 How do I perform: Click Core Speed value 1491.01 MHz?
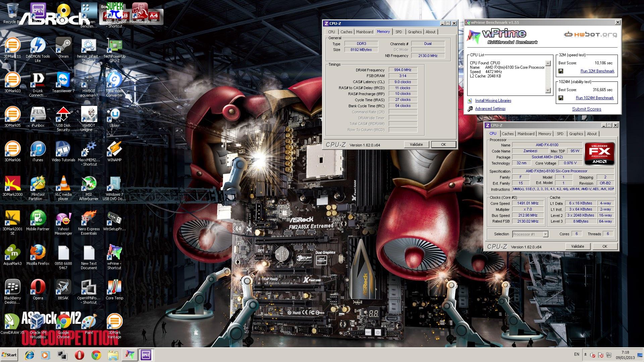pyautogui.click(x=528, y=203)
